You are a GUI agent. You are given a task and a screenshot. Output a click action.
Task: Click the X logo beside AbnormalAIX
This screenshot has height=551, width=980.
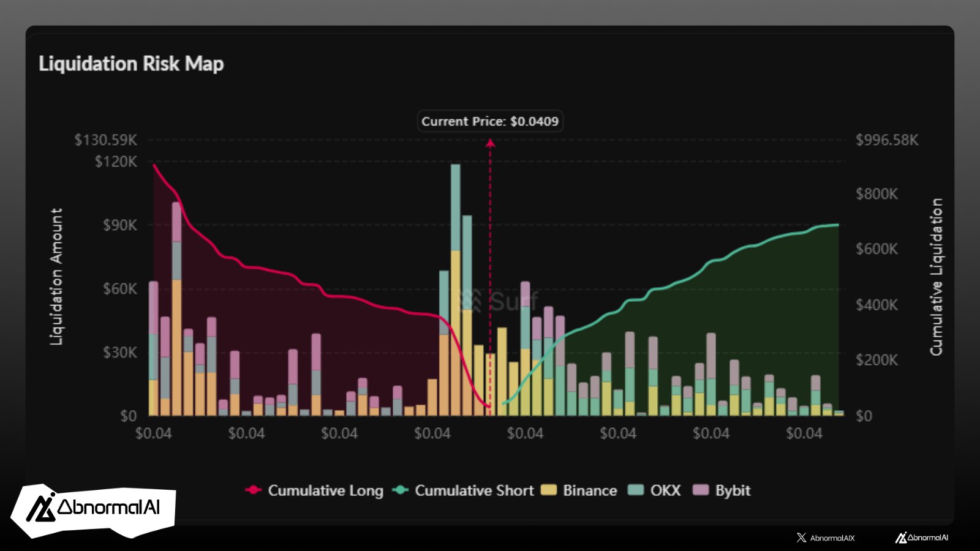pyautogui.click(x=801, y=538)
